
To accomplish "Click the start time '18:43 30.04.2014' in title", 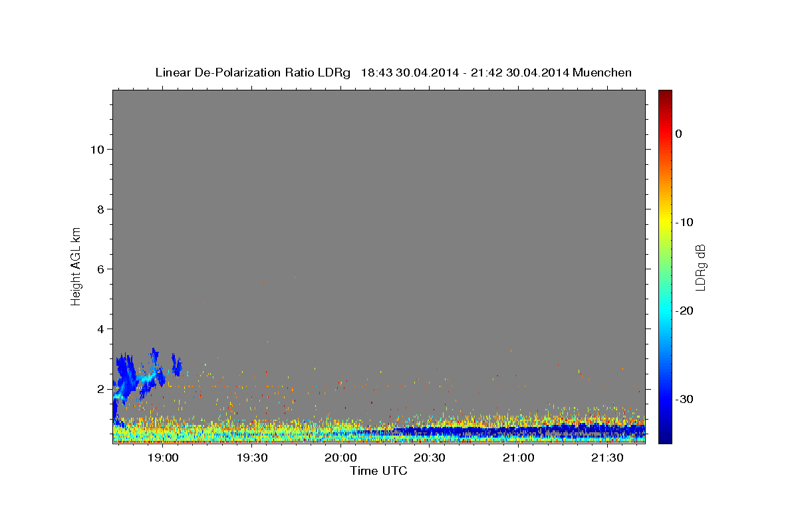I will [x=410, y=72].
